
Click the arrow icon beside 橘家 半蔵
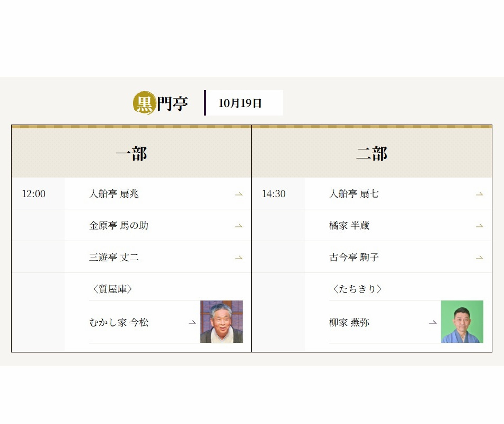pyautogui.click(x=479, y=226)
